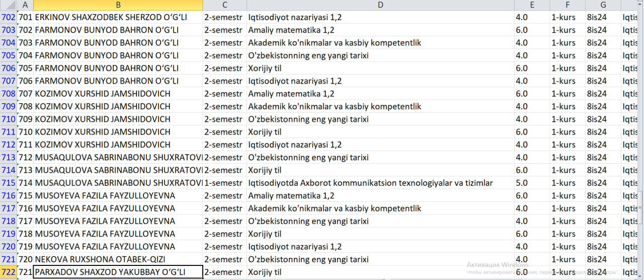The height and width of the screenshot is (280, 644).
Task: Click Akademik ko'nikmalar cell in row 717
Action: [380, 208]
